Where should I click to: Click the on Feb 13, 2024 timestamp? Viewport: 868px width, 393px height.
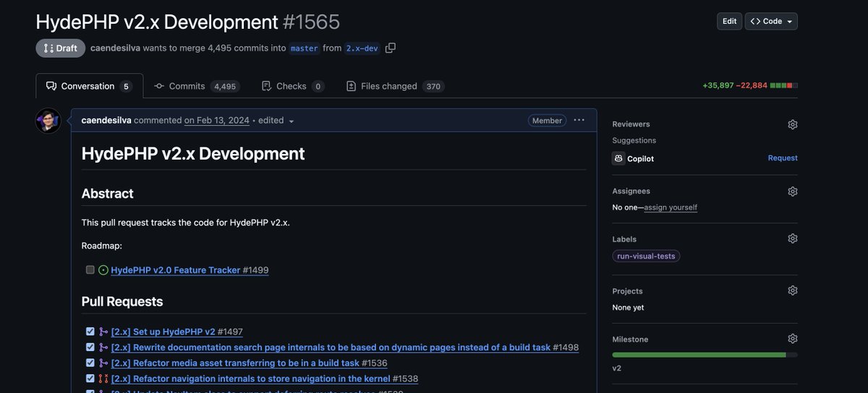[x=216, y=121]
